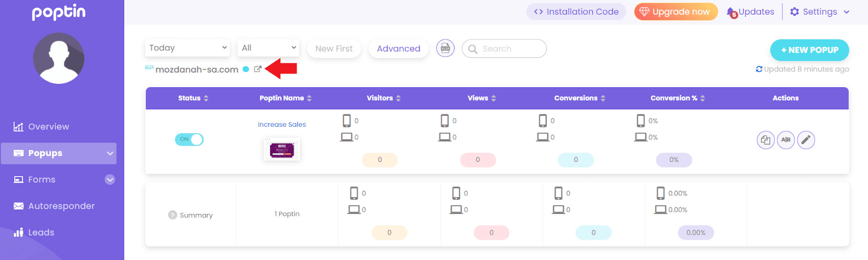
Task: Click the New Popup button
Action: click(x=809, y=50)
